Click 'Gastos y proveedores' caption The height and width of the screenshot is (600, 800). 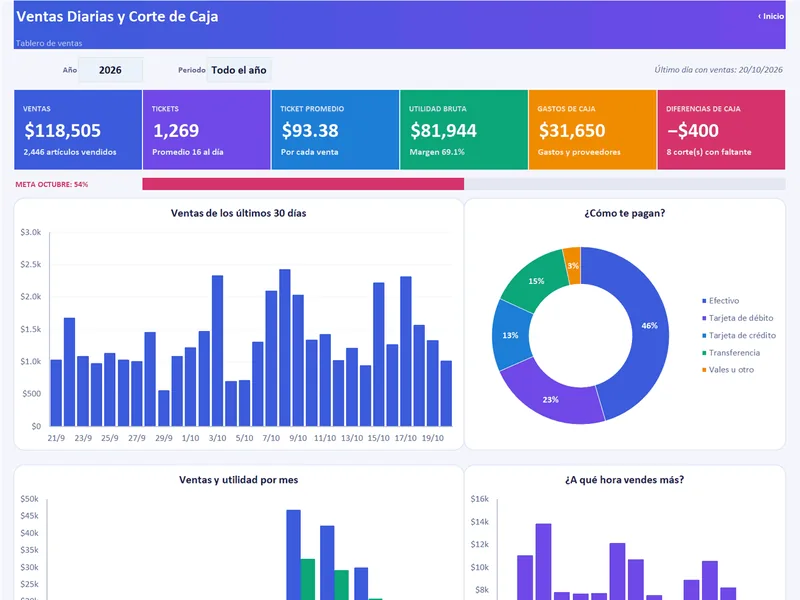[579, 152]
